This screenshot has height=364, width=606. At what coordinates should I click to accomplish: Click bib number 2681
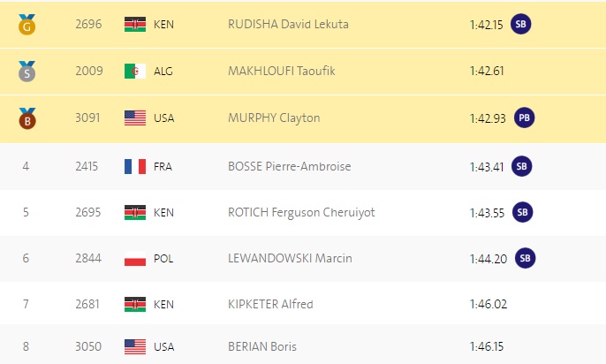click(87, 304)
